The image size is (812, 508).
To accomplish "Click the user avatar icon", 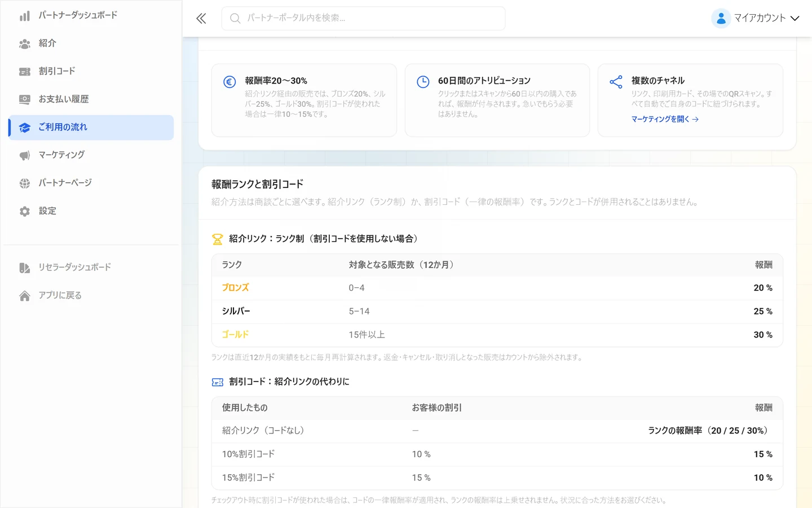I will 721,18.
